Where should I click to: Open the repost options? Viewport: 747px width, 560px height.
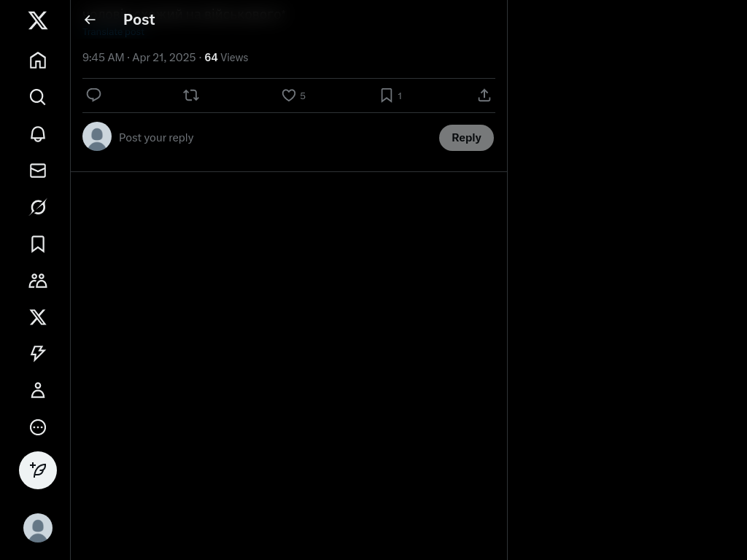(x=191, y=96)
